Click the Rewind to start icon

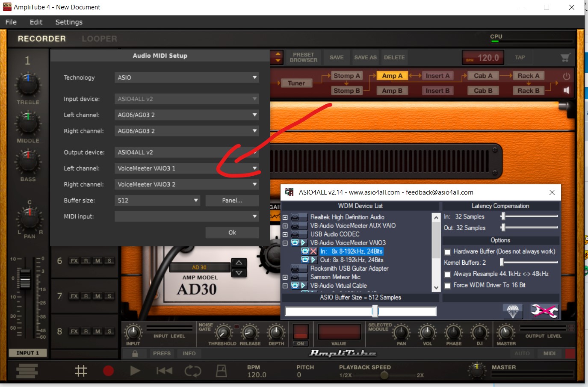coord(164,371)
